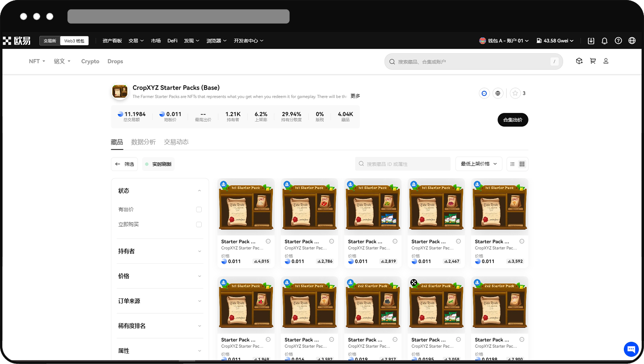The width and height of the screenshot is (644, 364).
Task: Click the gas pump icon beside 43.58 Gwei
Action: (539, 41)
